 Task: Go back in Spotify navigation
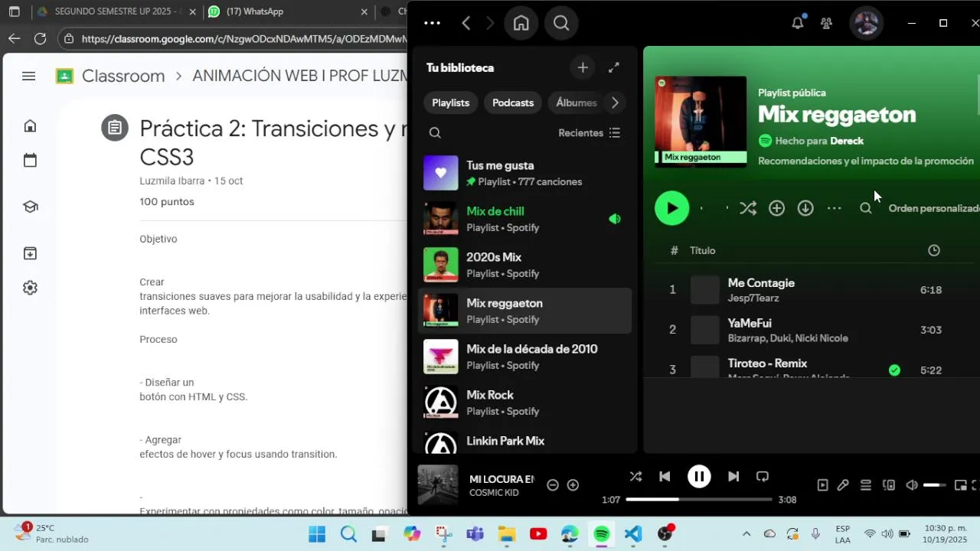click(465, 23)
